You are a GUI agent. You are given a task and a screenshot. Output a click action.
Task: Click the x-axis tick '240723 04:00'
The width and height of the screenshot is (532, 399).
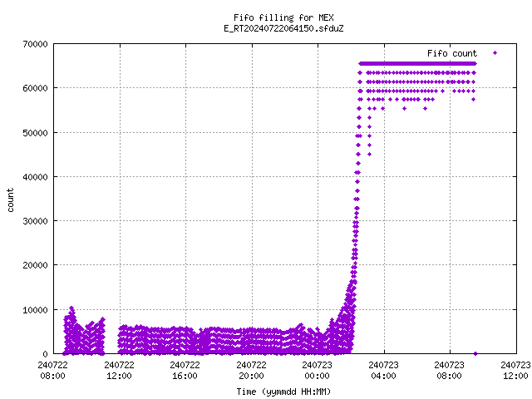point(384,371)
